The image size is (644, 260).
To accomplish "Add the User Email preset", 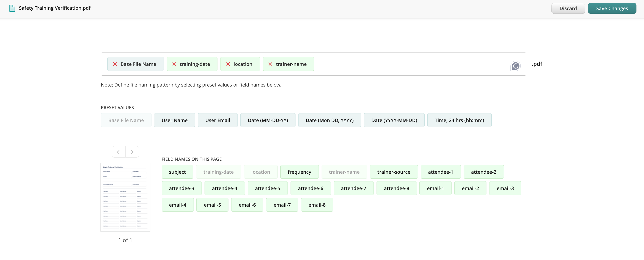I will tap(217, 120).
